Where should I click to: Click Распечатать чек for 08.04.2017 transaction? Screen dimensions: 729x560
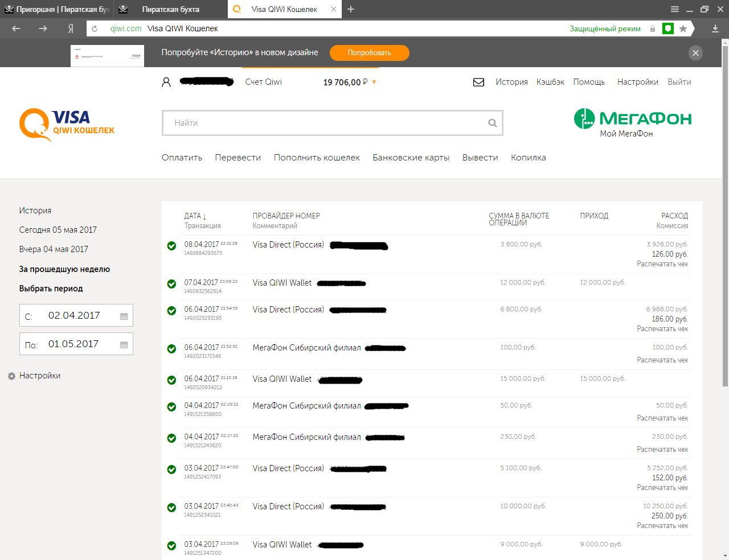(662, 264)
